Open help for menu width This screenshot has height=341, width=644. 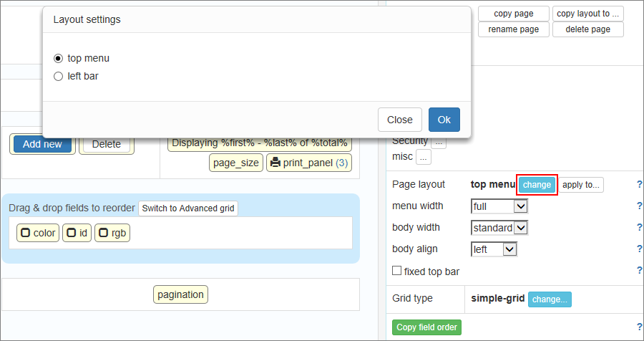point(639,206)
